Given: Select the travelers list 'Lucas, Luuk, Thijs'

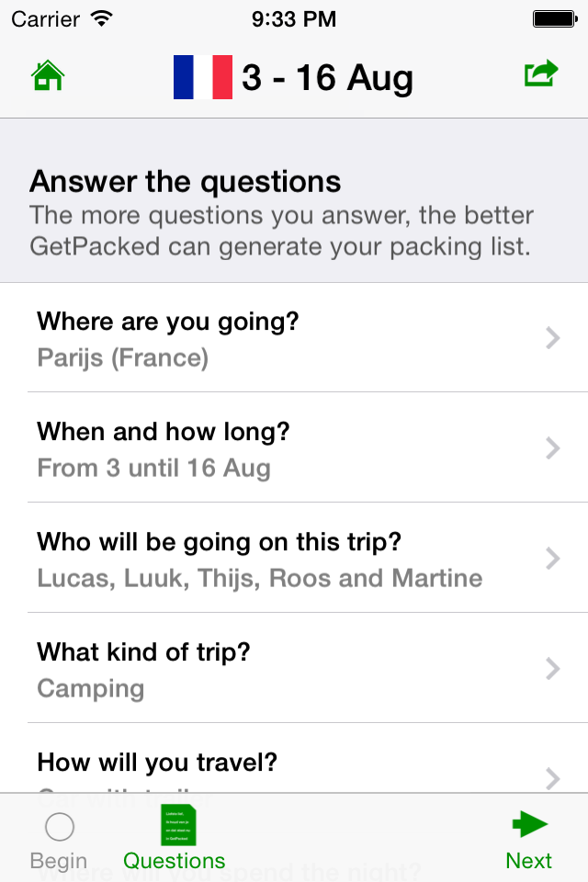Looking at the screenshot, I should pos(259,579).
